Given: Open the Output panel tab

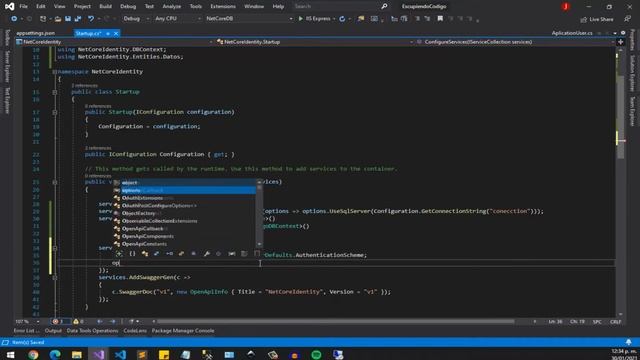Looking at the screenshot, I should coord(53,331).
